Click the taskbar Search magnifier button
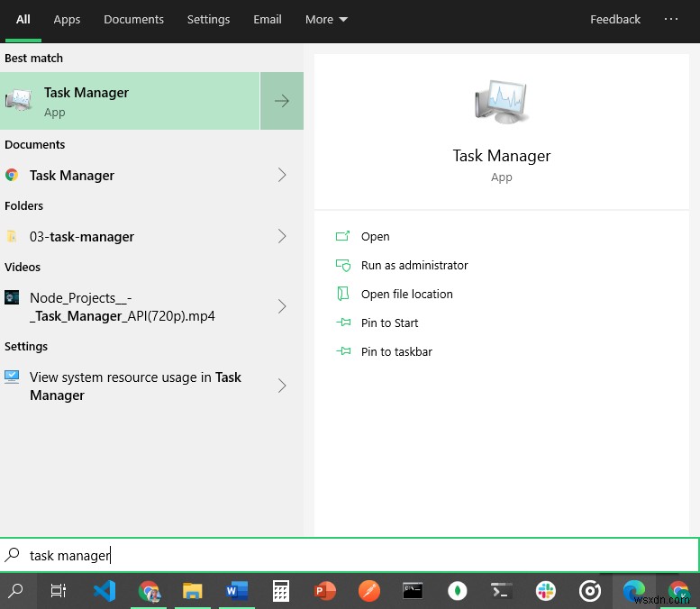 (x=15, y=591)
